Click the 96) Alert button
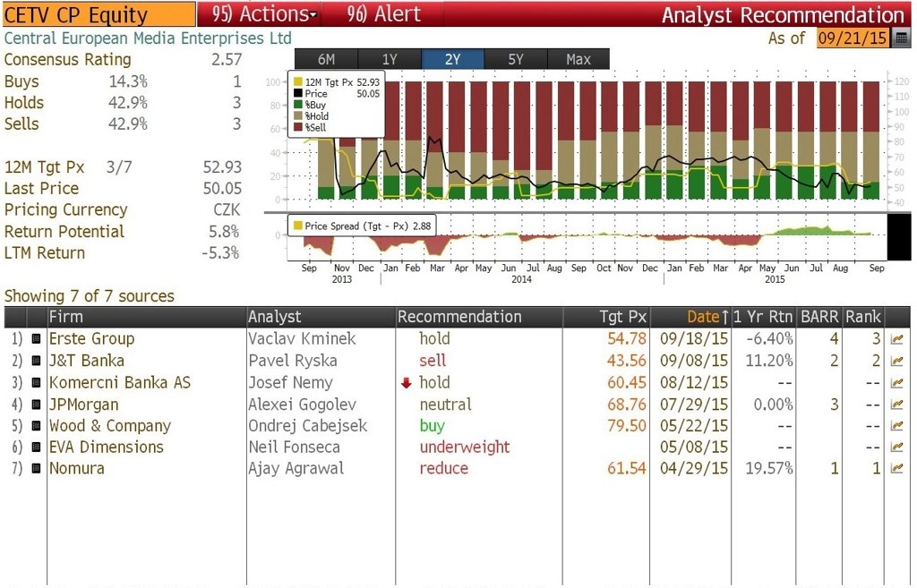 pos(383,14)
